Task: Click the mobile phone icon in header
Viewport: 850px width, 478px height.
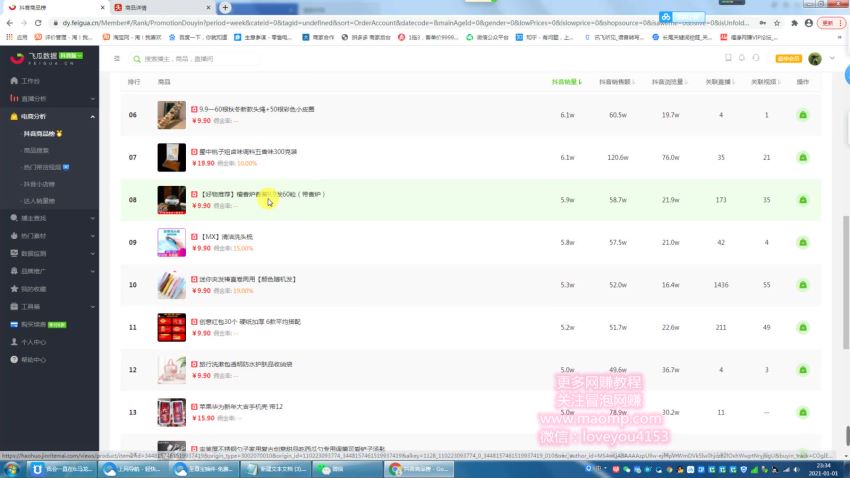Action: tap(728, 58)
